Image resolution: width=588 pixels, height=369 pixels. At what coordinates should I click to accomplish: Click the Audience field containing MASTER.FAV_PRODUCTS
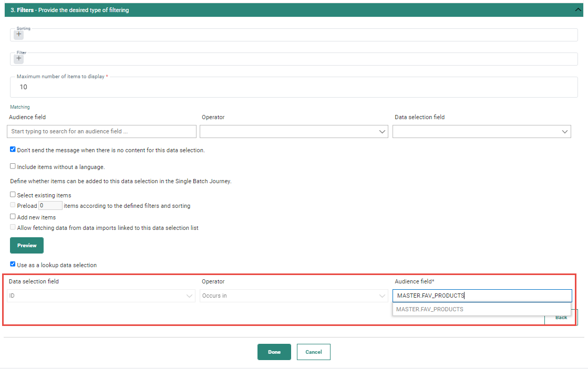pyautogui.click(x=482, y=296)
